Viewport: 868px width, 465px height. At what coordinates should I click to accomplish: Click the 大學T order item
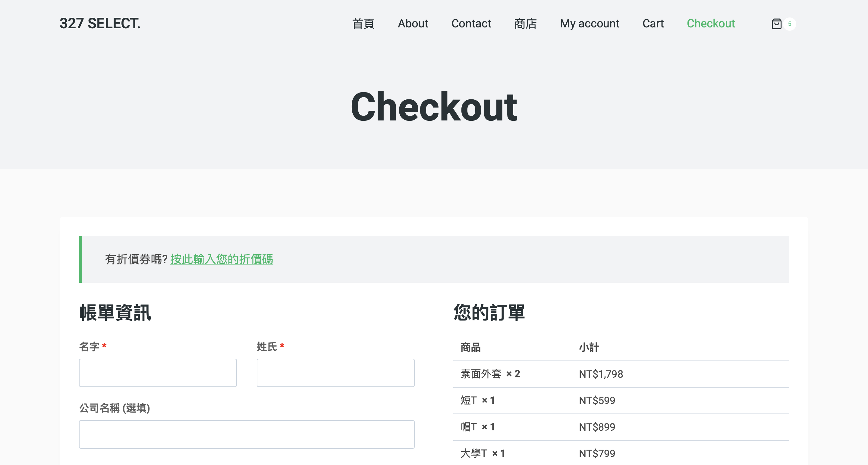(x=474, y=454)
